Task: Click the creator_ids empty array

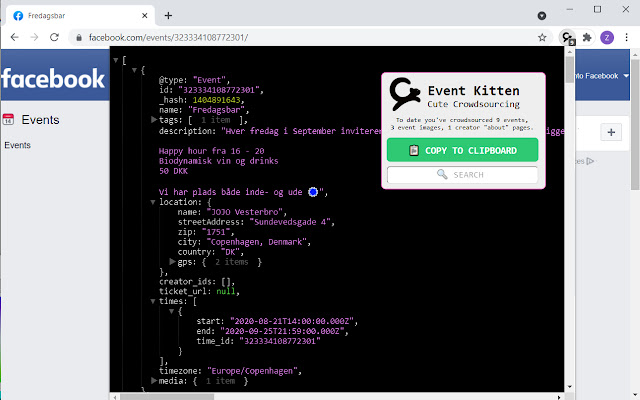Action: 228,282
